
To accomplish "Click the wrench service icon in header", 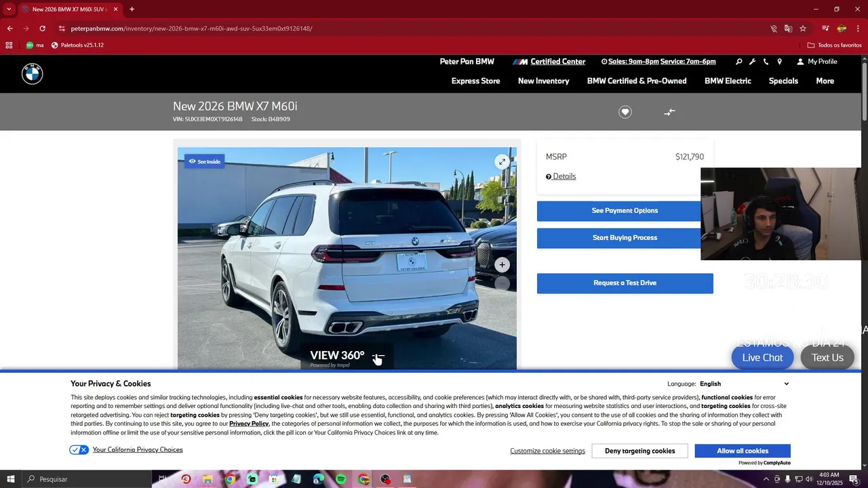I will (x=752, y=62).
